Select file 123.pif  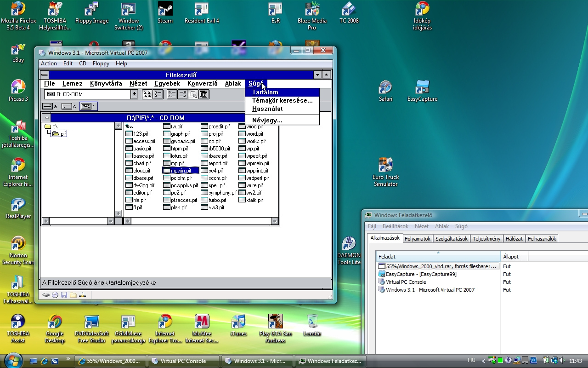pos(137,134)
